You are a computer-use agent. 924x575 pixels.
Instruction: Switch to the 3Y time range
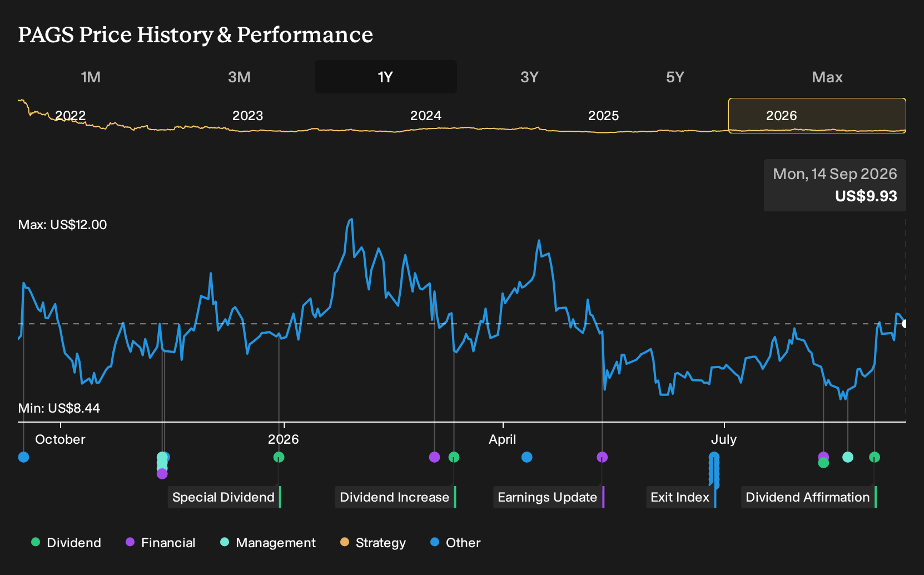pyautogui.click(x=529, y=77)
